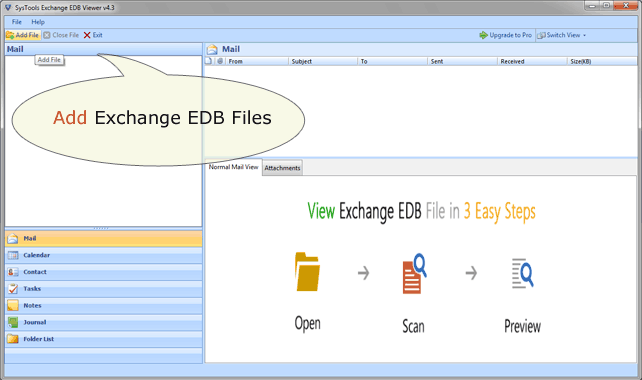This screenshot has width=642, height=380.
Task: Click Upgrade to Pro green arrow
Action: click(x=483, y=35)
